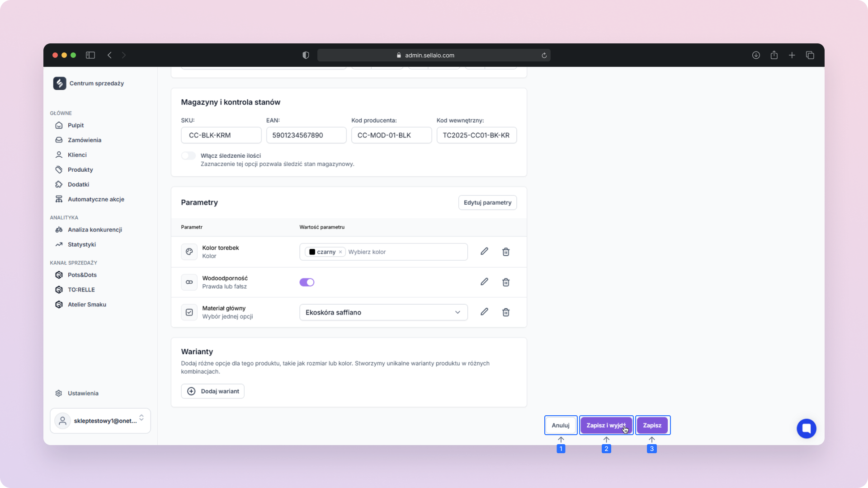868x488 pixels.
Task: Delete the Materiał główny parameter
Action: pos(506,312)
